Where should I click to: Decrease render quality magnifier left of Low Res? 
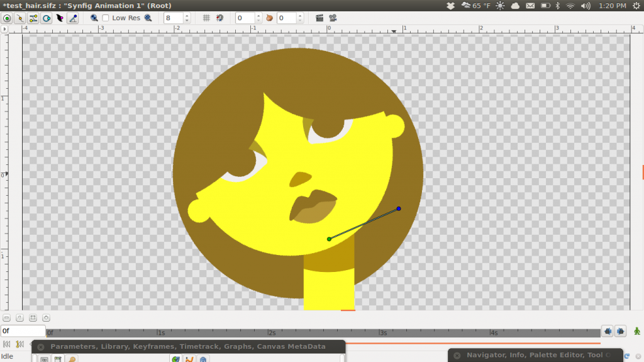94,18
